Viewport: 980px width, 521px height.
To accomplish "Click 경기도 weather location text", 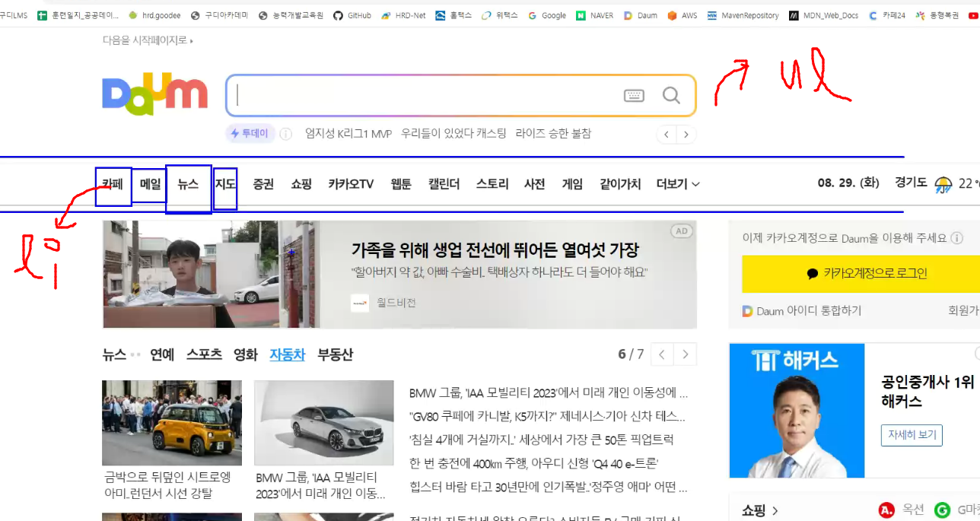I will 912,183.
